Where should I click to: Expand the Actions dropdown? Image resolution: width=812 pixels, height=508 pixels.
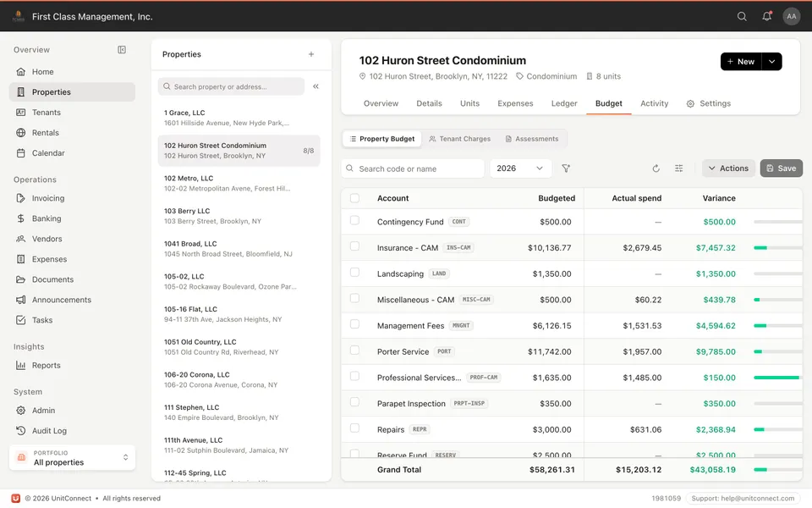click(x=728, y=168)
